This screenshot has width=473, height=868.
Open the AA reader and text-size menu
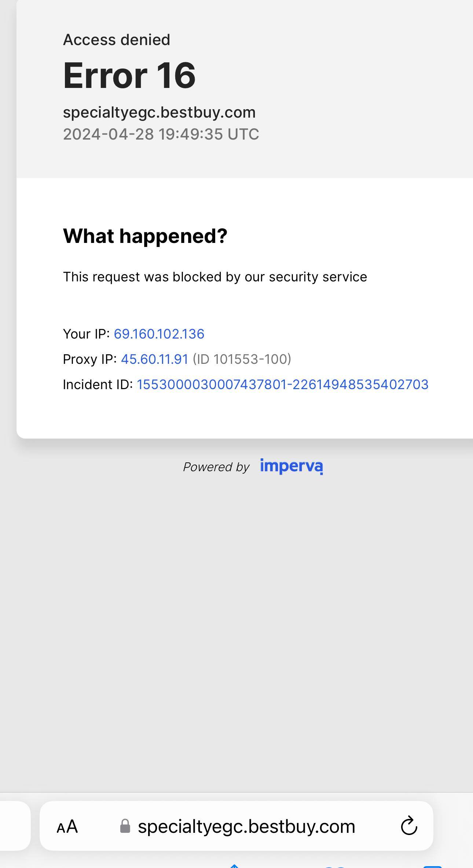[x=67, y=827]
